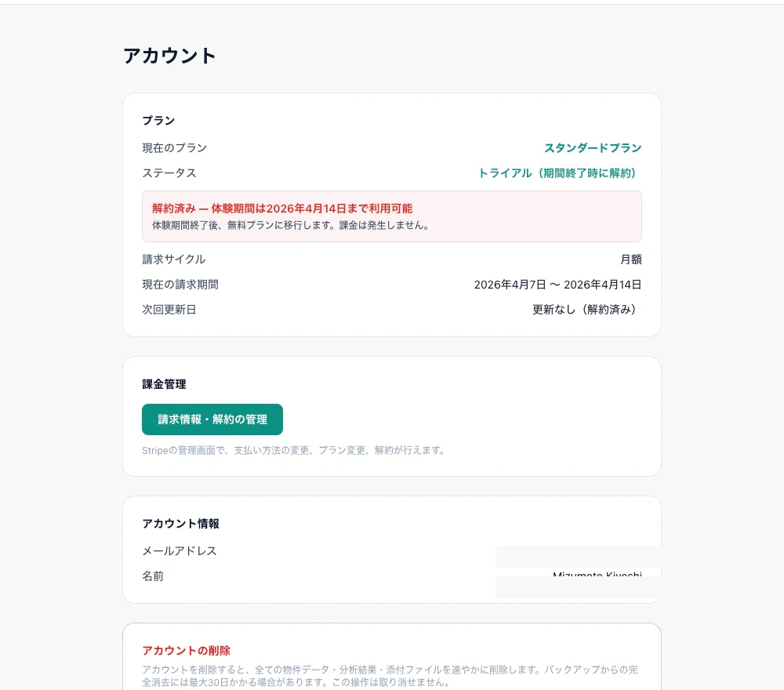Open the 請求情報・解約の管理 button
The width and height of the screenshot is (784, 690).
point(212,419)
